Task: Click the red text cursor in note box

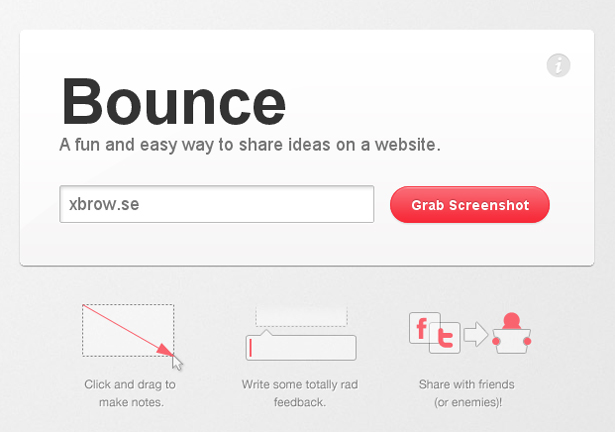Action: click(251, 348)
